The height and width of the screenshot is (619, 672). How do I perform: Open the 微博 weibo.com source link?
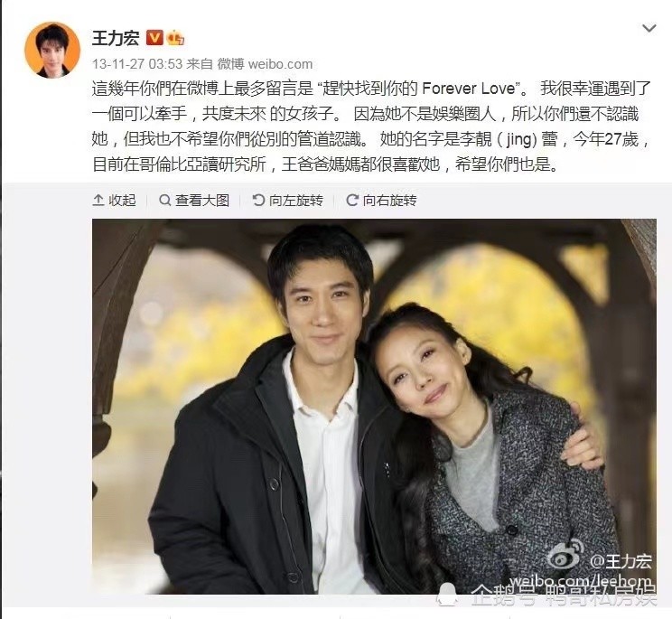(x=265, y=64)
